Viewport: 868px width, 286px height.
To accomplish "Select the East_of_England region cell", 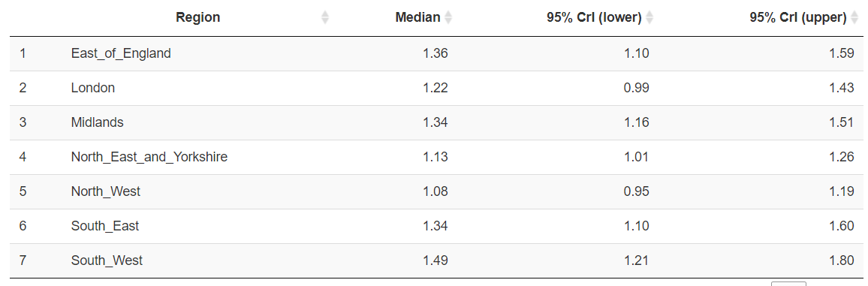I will coord(121,53).
